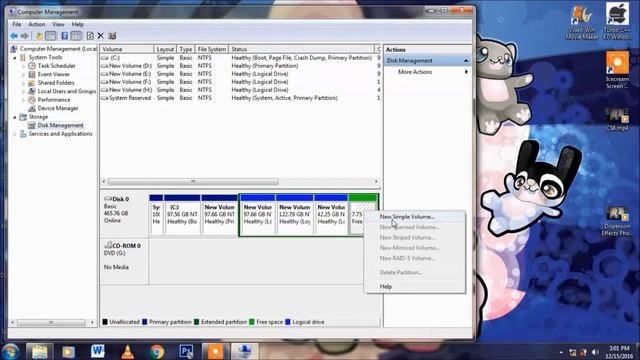Open VLC media player from taskbar
This screenshot has height=360, width=640.
point(128,351)
